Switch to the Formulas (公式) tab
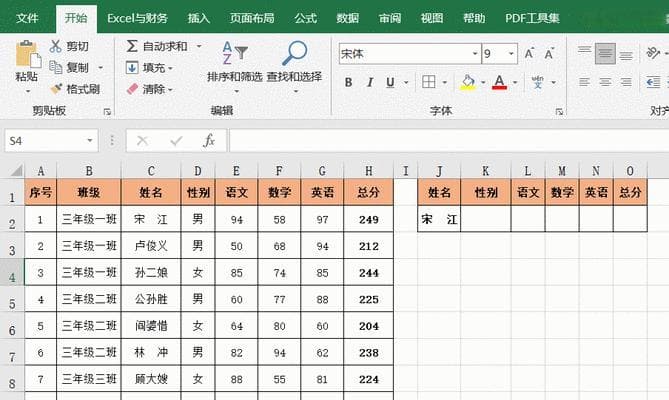This screenshot has height=400, width=669. click(x=305, y=18)
